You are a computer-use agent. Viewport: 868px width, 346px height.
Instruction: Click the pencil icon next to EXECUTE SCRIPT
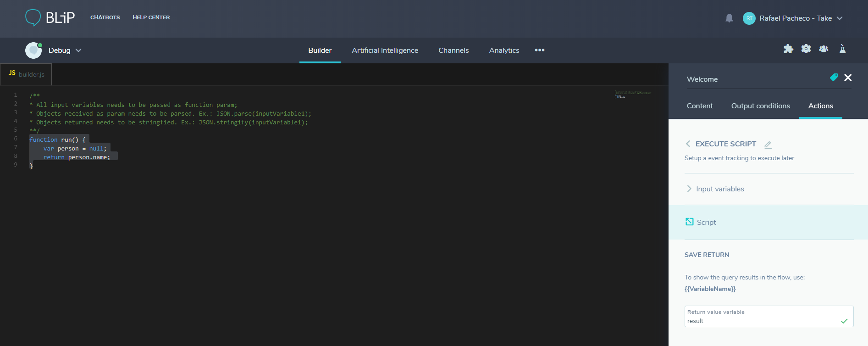[768, 145]
